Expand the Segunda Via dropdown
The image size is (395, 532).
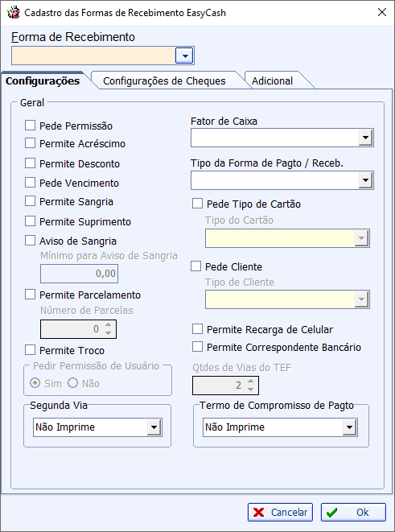click(x=154, y=427)
